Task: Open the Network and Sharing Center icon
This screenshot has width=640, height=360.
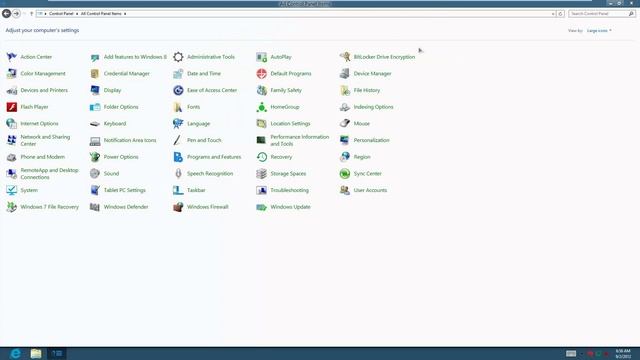Action: point(11,140)
